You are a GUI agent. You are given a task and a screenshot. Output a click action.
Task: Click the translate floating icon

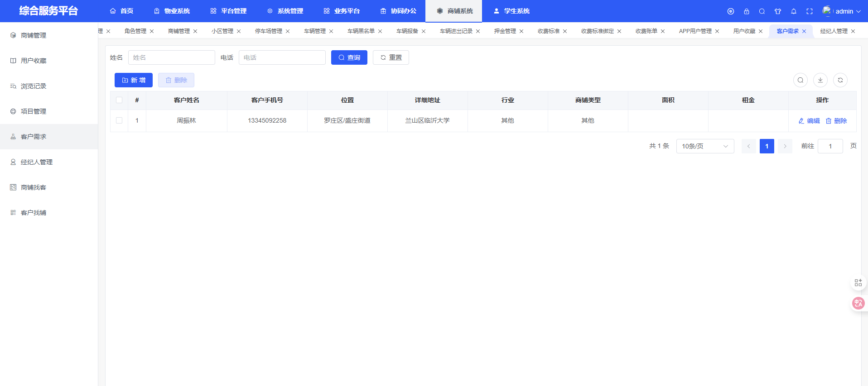pyautogui.click(x=858, y=303)
